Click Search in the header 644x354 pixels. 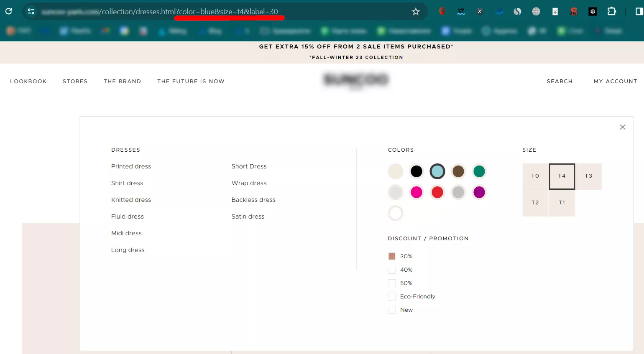(560, 81)
